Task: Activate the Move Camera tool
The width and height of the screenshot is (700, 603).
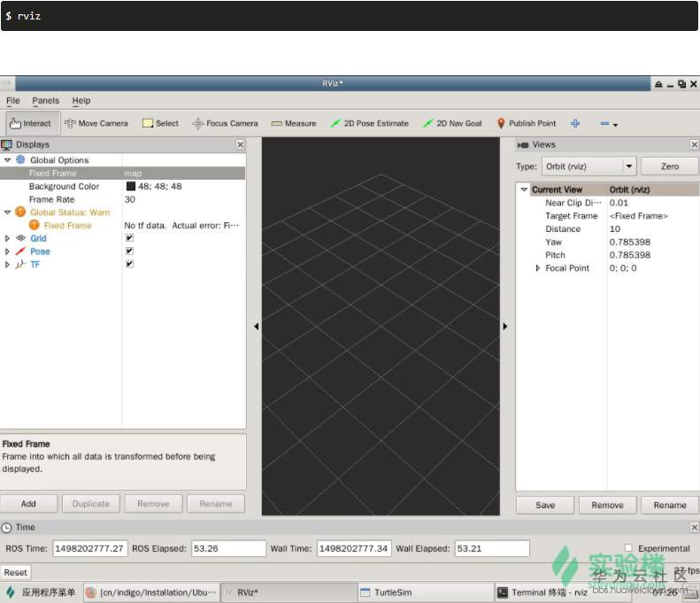Action: click(x=96, y=123)
